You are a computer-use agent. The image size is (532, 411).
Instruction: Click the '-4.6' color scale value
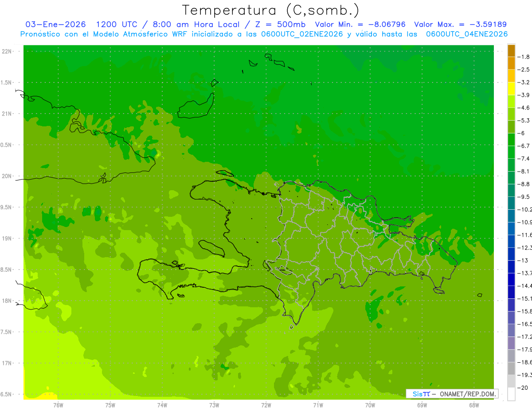[524, 108]
